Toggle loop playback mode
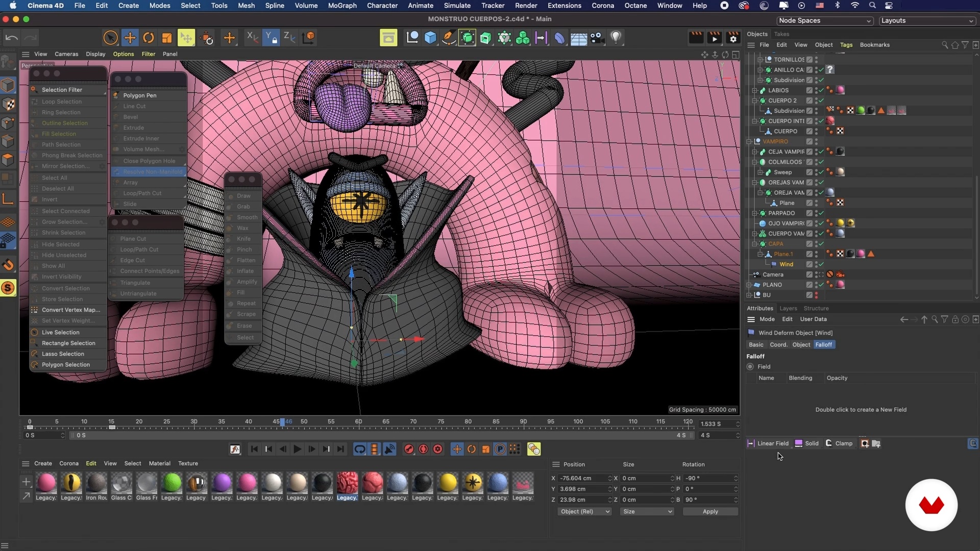980x551 pixels. coord(360,449)
